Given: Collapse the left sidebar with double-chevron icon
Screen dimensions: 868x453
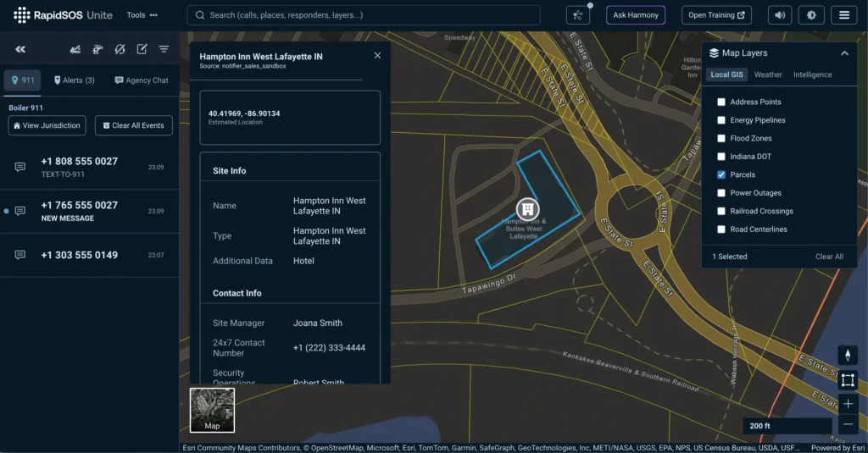Looking at the screenshot, I should click(20, 49).
